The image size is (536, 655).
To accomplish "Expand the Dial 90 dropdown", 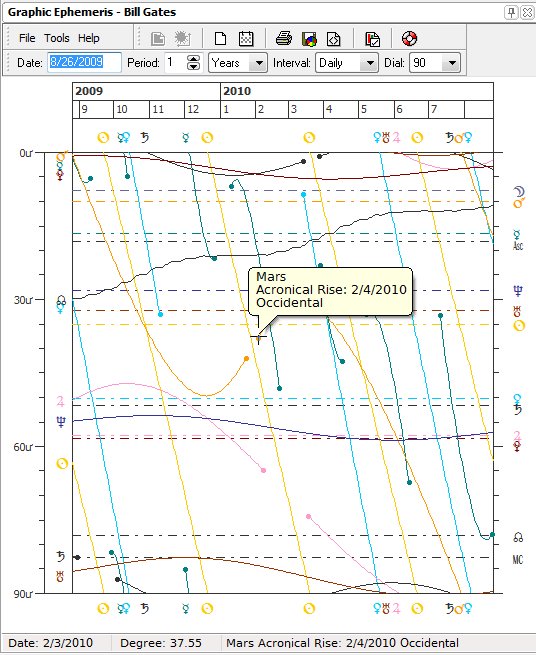I will [452, 63].
